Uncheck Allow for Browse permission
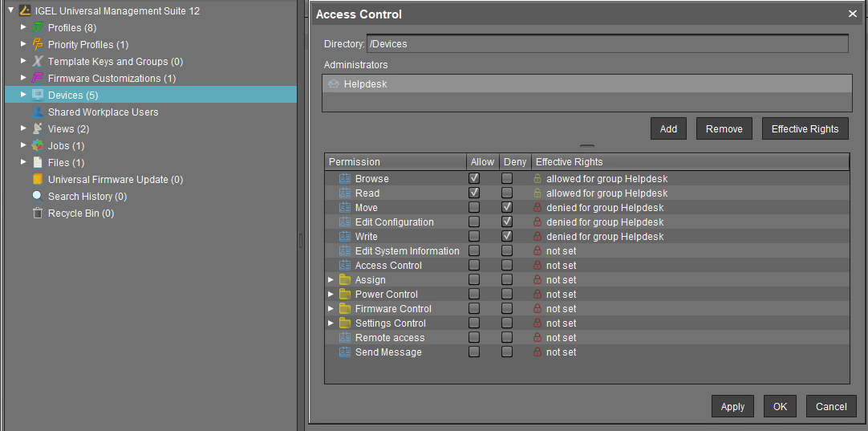 point(474,179)
